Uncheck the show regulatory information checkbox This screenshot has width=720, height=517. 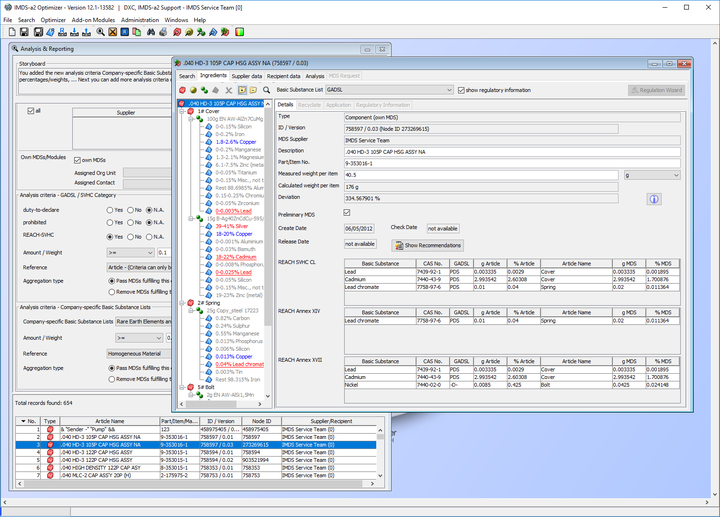(x=460, y=90)
